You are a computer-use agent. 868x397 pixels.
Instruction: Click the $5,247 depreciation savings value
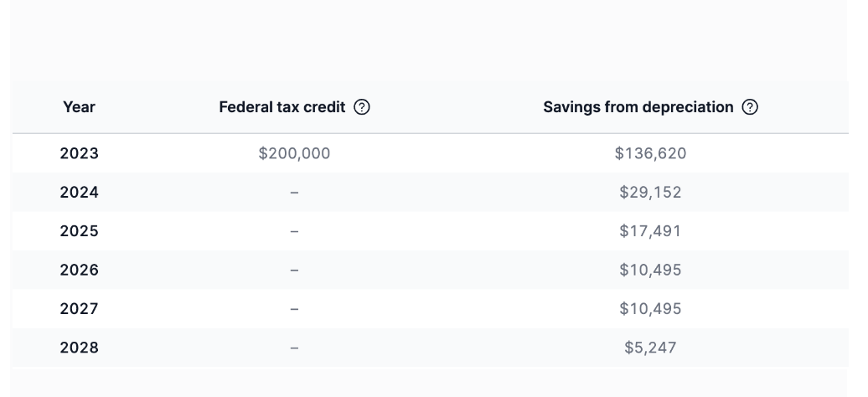650,348
